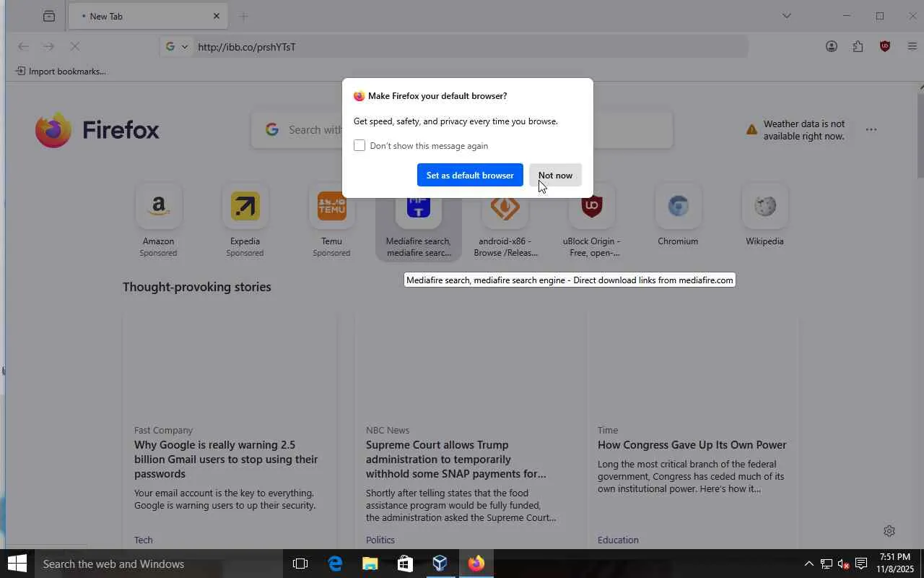Screen dimensions: 924x578
Task: Open the Wikipedia shortcut tile
Action: 764,217
